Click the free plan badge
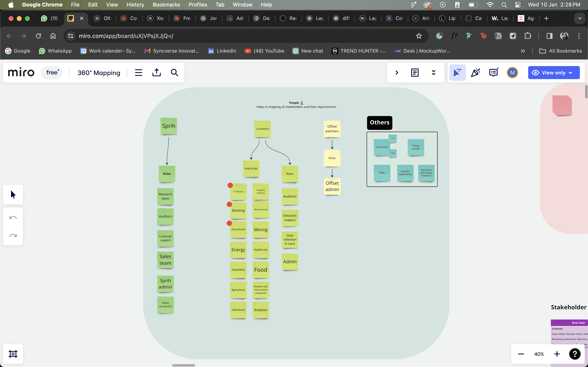 pyautogui.click(x=52, y=73)
